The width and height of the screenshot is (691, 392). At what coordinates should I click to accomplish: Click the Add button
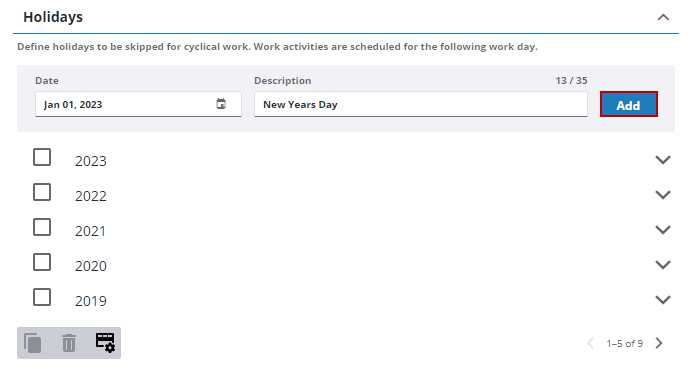point(628,104)
